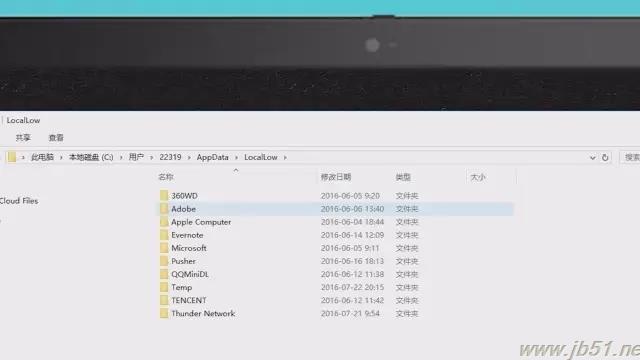Image resolution: width=640 pixels, height=360 pixels.
Task: Open the Apple Computer folder icon
Action: [x=164, y=222]
